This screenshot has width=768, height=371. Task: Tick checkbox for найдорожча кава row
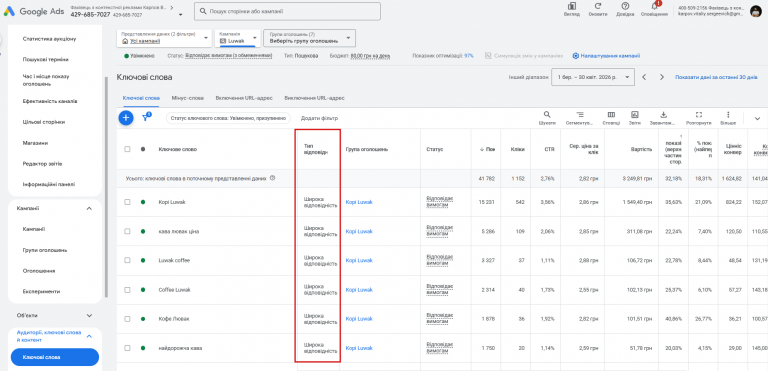tap(127, 348)
